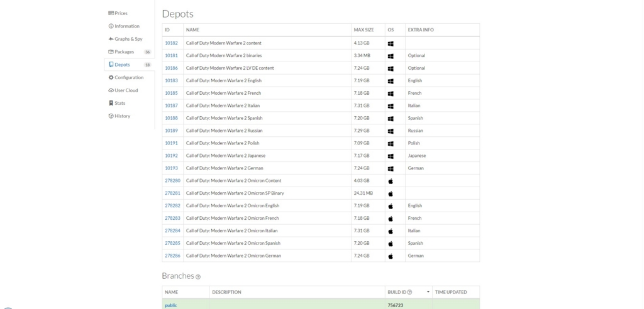
Task: Open depot ID 10192 link
Action: 171,156
